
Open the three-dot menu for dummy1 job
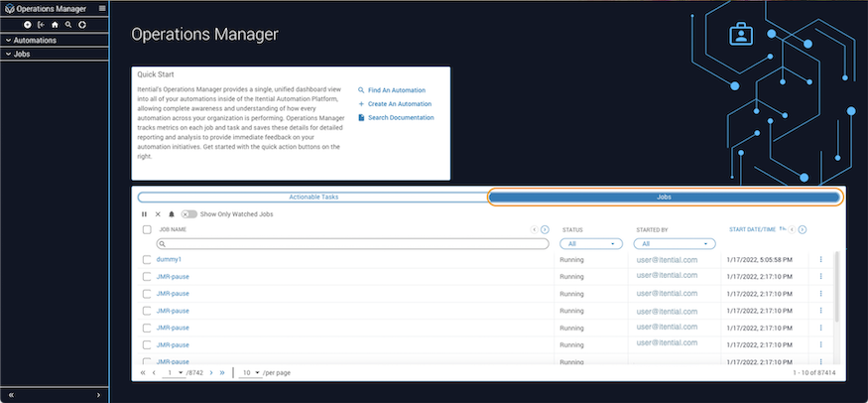[x=820, y=260]
